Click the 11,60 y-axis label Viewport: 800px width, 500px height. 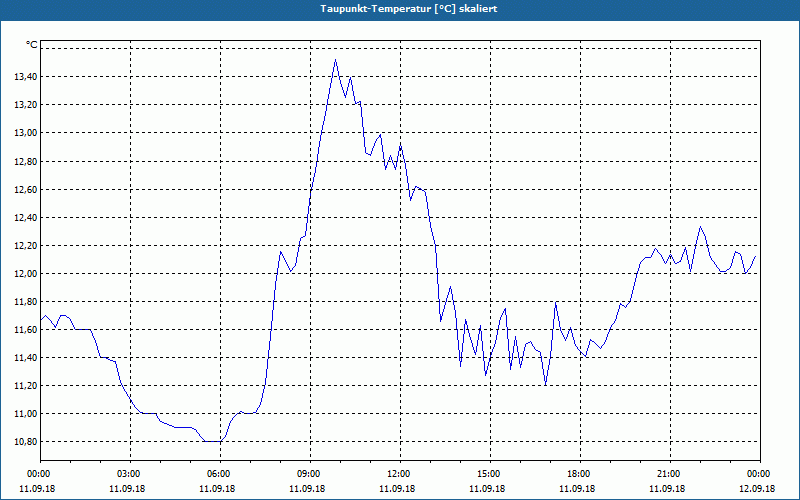pos(25,330)
